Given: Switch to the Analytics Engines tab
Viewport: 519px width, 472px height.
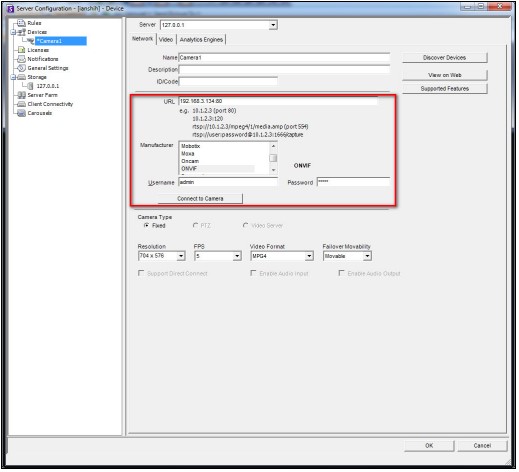Looking at the screenshot, I should click(201, 39).
